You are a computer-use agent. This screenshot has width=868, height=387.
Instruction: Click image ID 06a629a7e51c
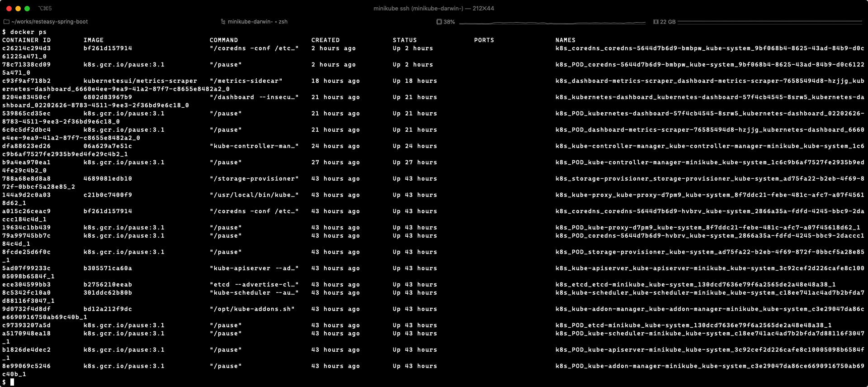108,146
